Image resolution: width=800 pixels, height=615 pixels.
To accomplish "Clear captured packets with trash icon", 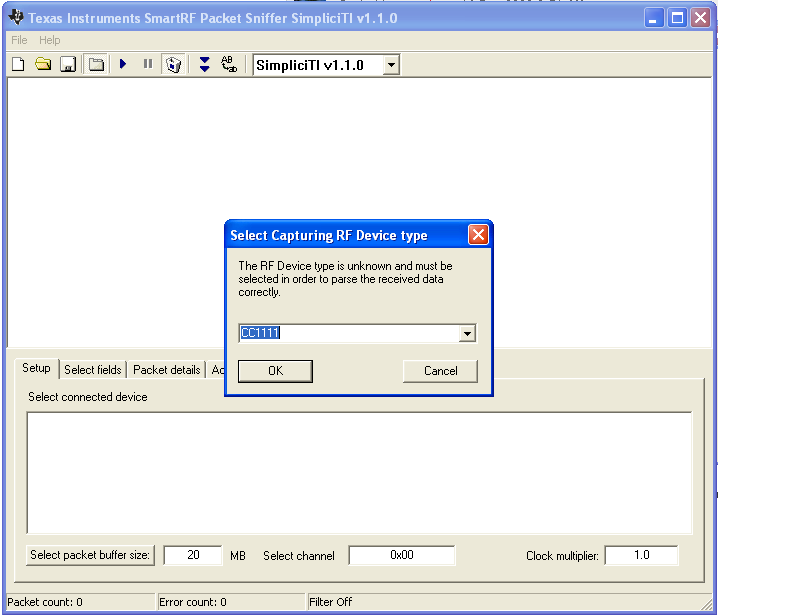I will [173, 64].
